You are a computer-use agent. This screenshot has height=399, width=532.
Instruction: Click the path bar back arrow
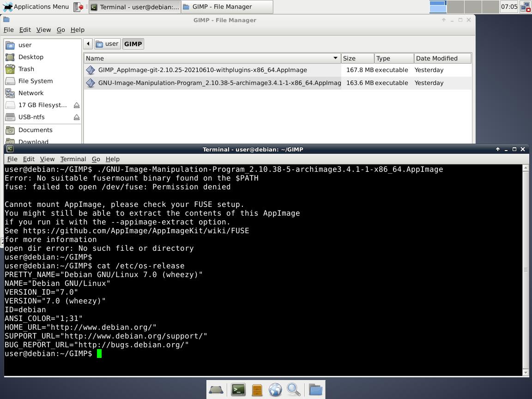tap(88, 44)
